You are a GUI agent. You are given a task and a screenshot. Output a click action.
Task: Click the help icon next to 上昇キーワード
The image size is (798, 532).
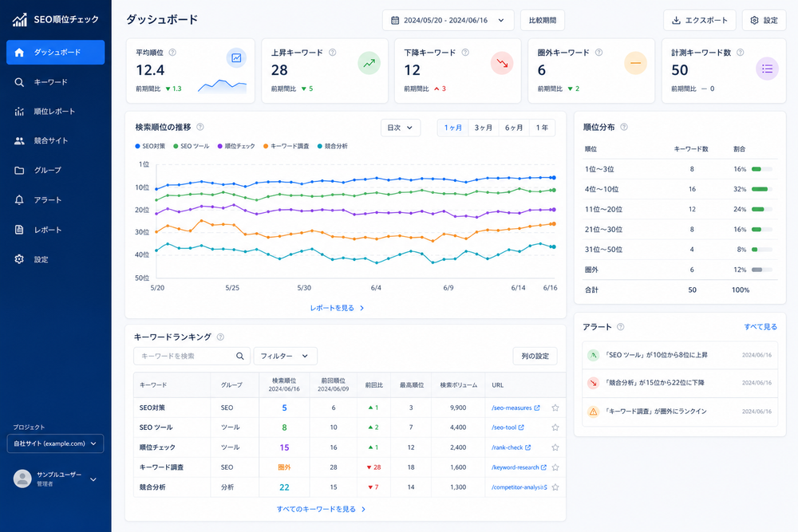click(332, 53)
